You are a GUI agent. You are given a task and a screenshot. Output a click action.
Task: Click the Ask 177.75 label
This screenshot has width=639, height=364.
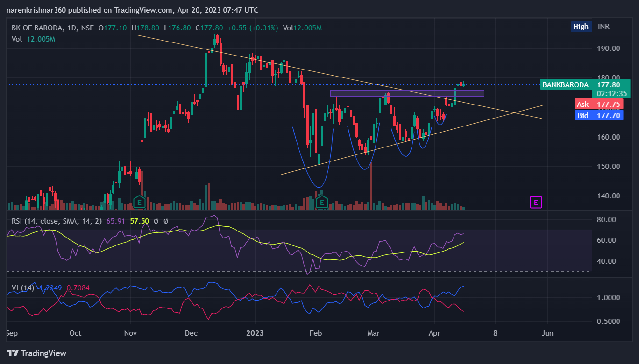(x=599, y=105)
